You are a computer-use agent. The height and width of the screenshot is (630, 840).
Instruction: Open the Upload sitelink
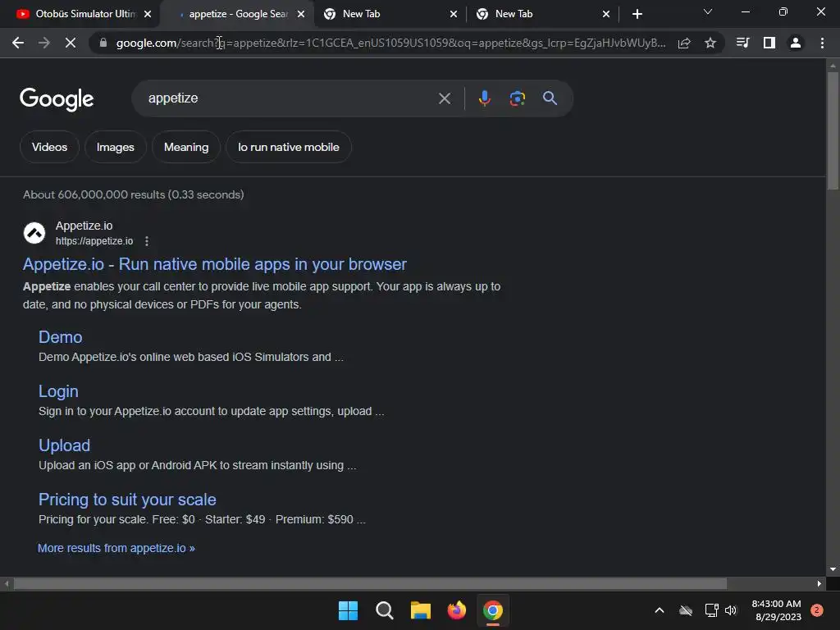[x=64, y=445]
